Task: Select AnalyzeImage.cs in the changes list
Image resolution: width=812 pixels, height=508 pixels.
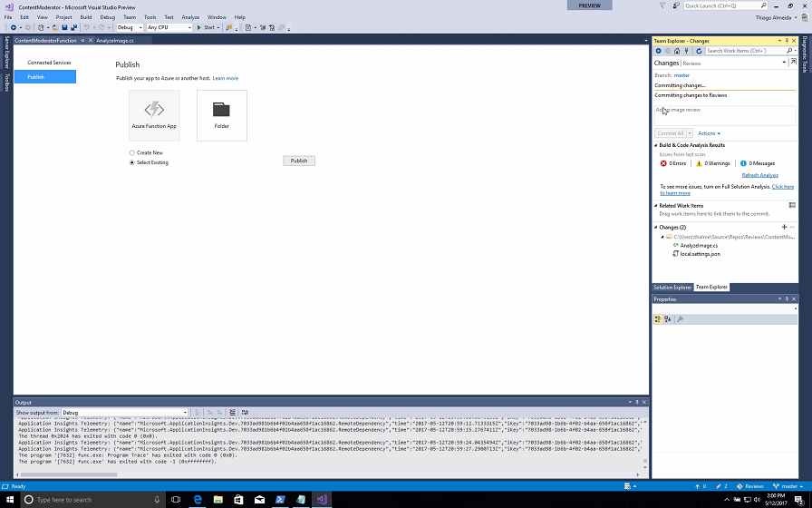Action: (699, 246)
